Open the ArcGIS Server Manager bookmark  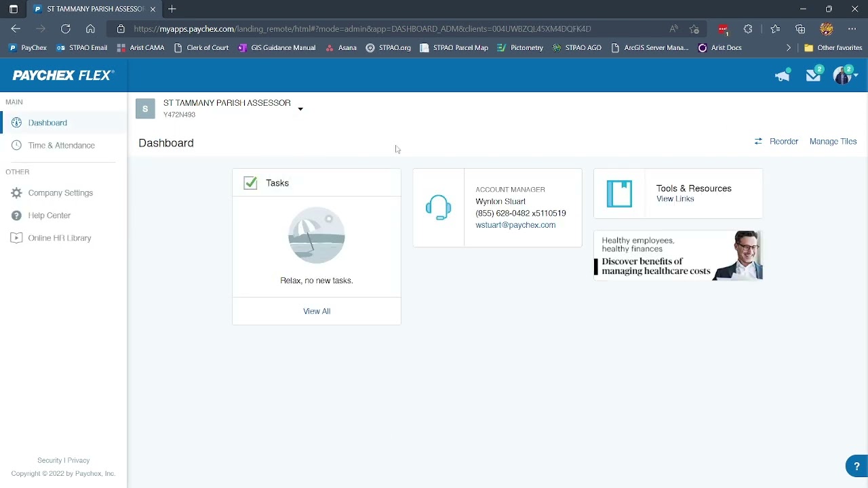pos(650,47)
